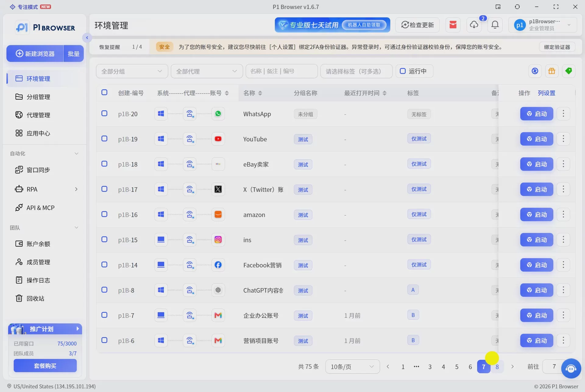Open the 全部分组 dropdown
This screenshot has width=585, height=392.
[x=132, y=71]
